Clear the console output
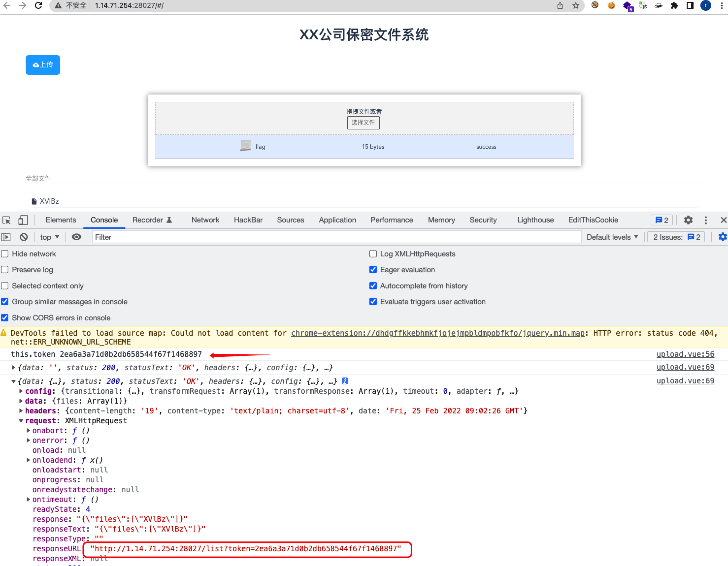Image resolution: width=728 pixels, height=566 pixels. tap(23, 237)
